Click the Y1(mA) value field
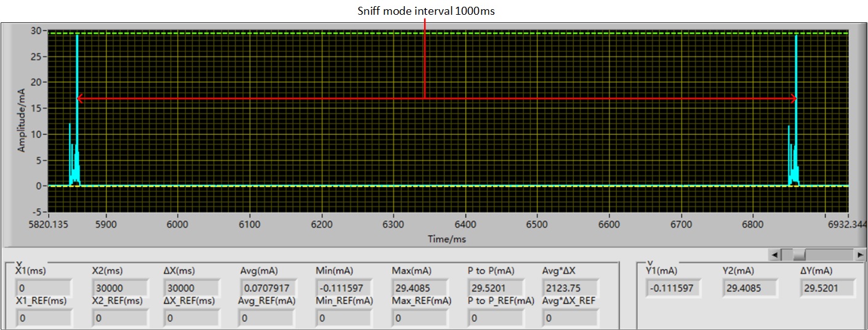This screenshot has width=868, height=330. tap(673, 288)
